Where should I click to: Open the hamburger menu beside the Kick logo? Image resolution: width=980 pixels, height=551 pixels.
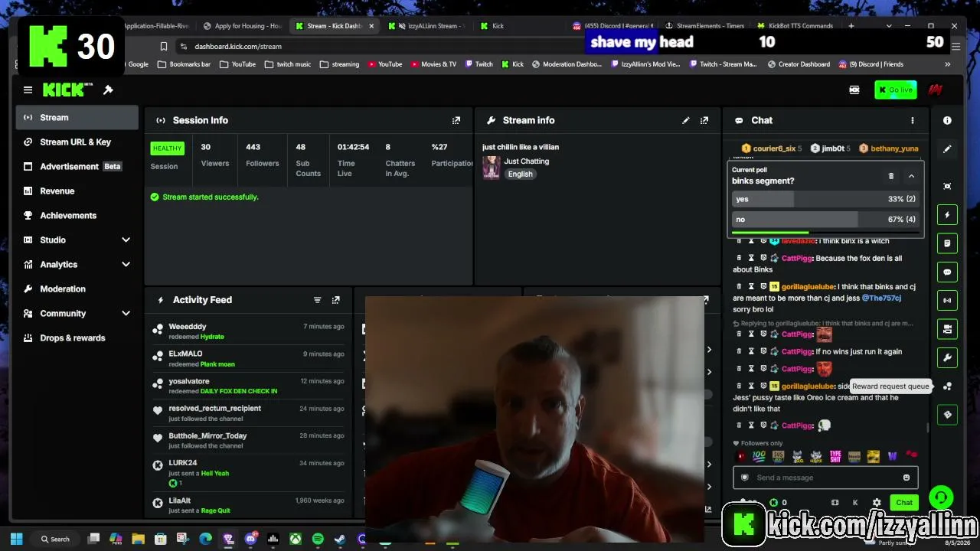click(28, 90)
